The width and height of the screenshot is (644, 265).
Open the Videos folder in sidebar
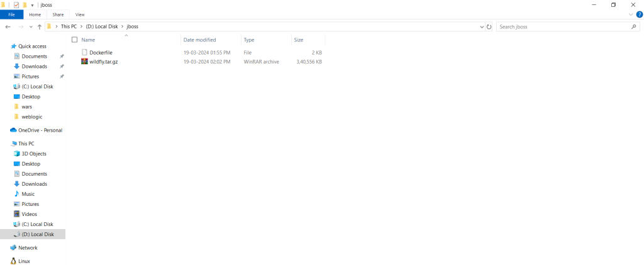tap(29, 214)
